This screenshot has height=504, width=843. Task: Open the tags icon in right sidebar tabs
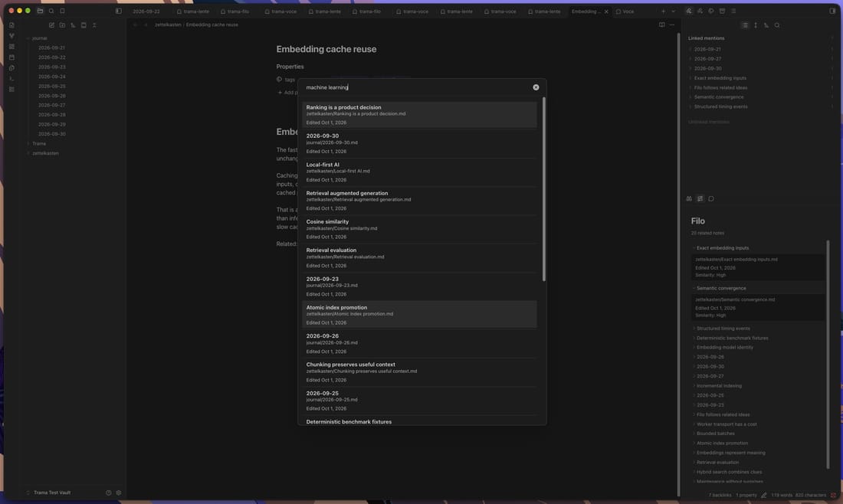[710, 11]
